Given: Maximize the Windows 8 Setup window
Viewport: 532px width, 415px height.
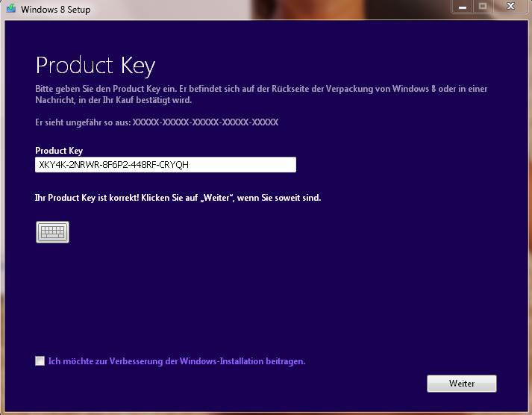Looking at the screenshot, I should point(483,7).
